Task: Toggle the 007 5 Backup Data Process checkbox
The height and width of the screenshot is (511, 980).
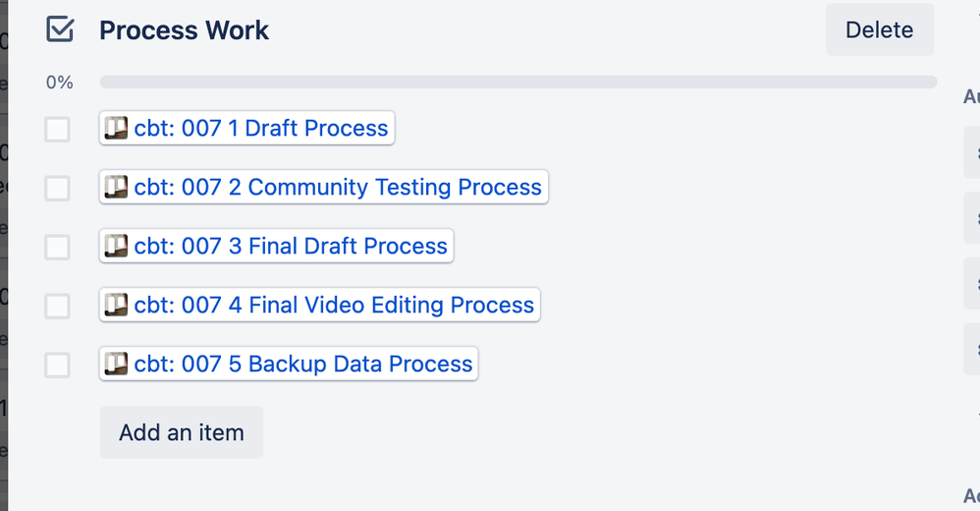Action: click(x=58, y=365)
